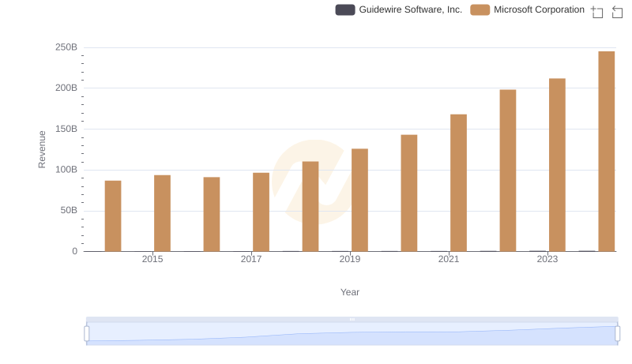The height and width of the screenshot is (364, 632).
Task: Click the Microsoft tan color swatch
Action: click(480, 9)
